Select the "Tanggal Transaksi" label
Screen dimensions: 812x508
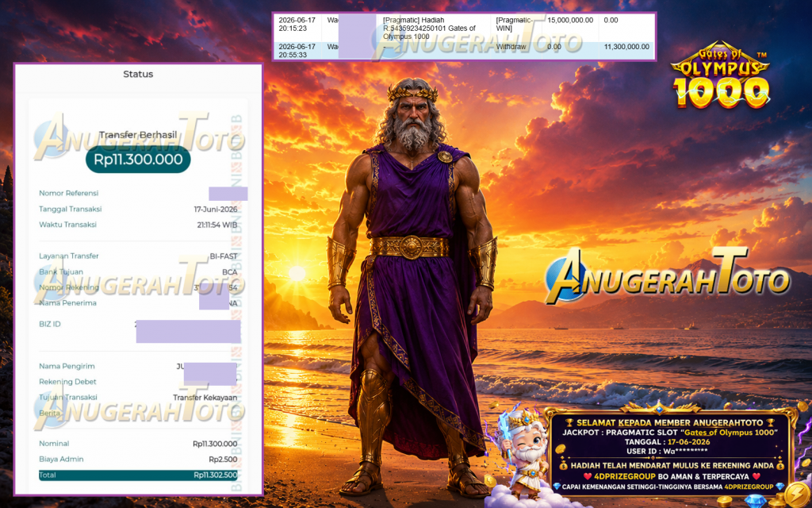point(71,209)
